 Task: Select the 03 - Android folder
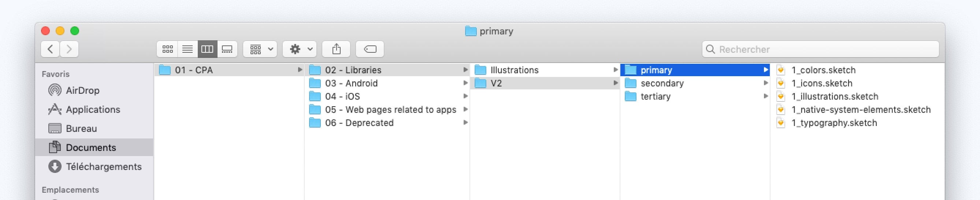[387, 83]
